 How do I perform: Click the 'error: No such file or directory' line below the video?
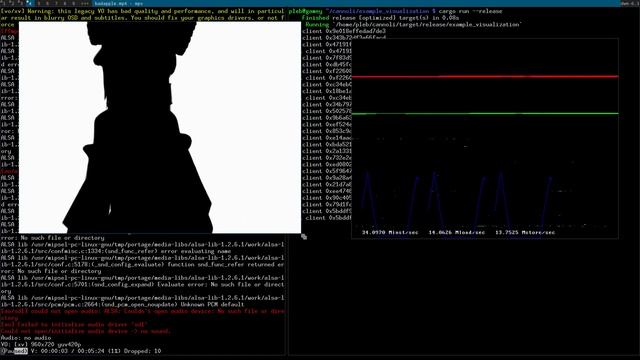point(52,238)
